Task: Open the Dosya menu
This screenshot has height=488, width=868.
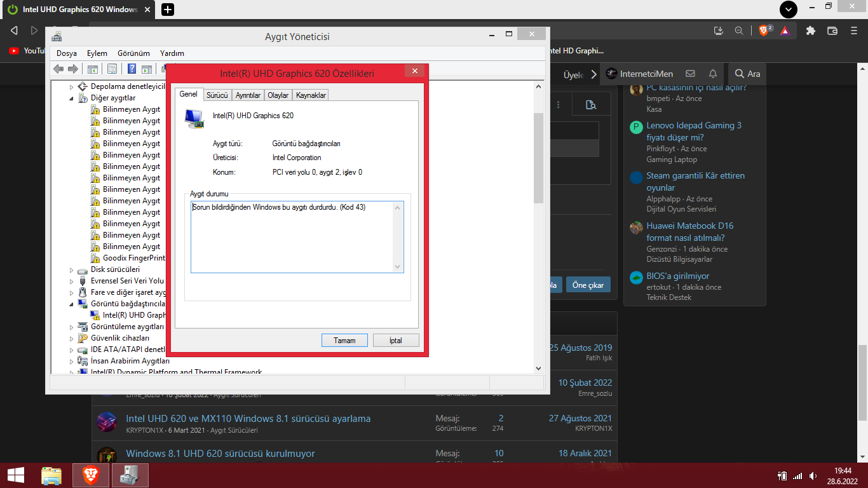Action: pyautogui.click(x=67, y=53)
